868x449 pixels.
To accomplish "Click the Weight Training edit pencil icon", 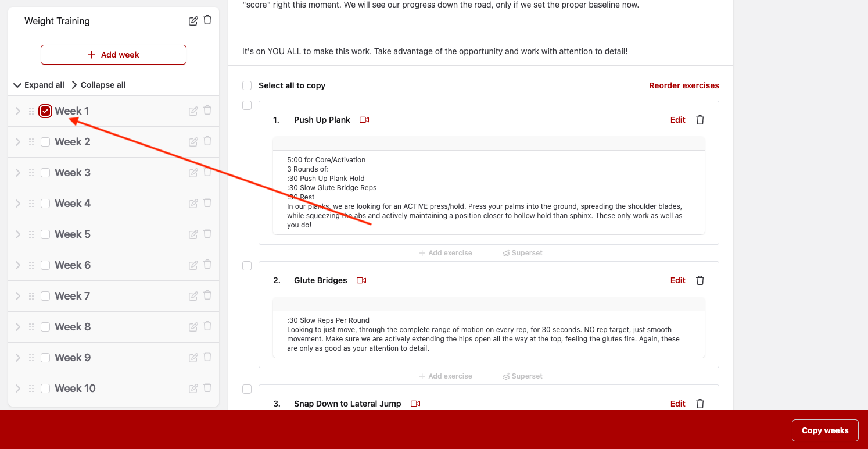I will 193,21.
